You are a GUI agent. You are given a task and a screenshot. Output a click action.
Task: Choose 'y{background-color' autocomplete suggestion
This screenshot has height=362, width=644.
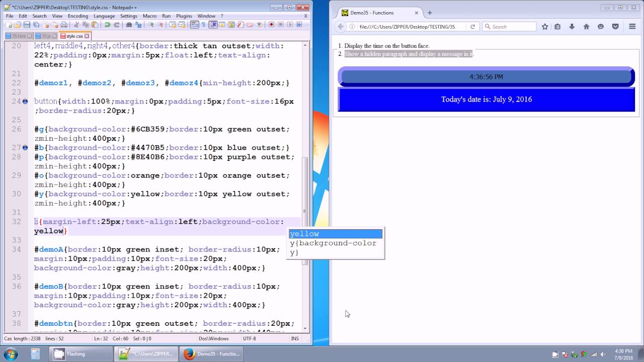pyautogui.click(x=336, y=243)
